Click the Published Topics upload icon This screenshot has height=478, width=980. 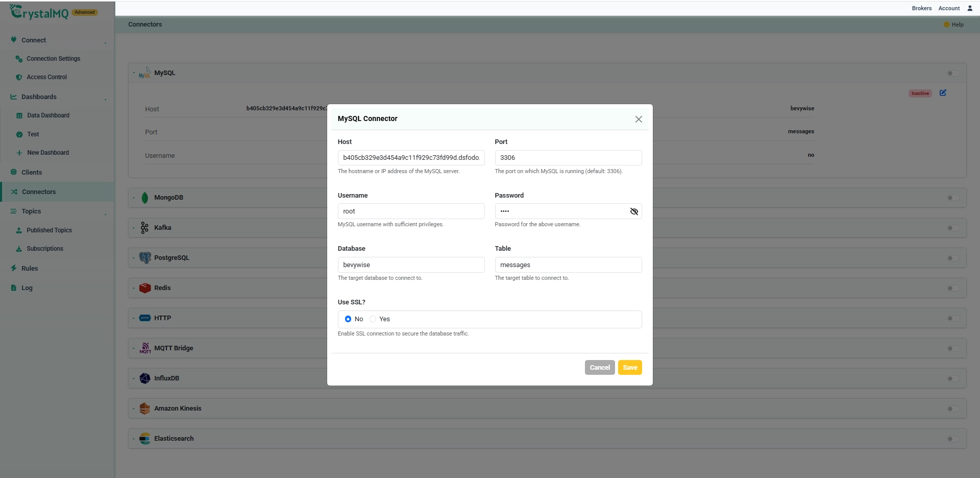point(19,230)
